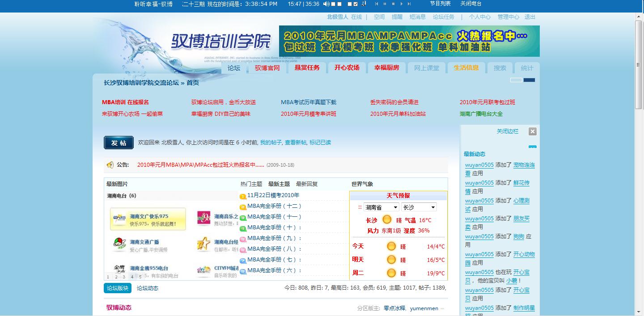Click the 驭博培训学院 site logo
This screenshot has height=316, width=644.
(x=221, y=42)
